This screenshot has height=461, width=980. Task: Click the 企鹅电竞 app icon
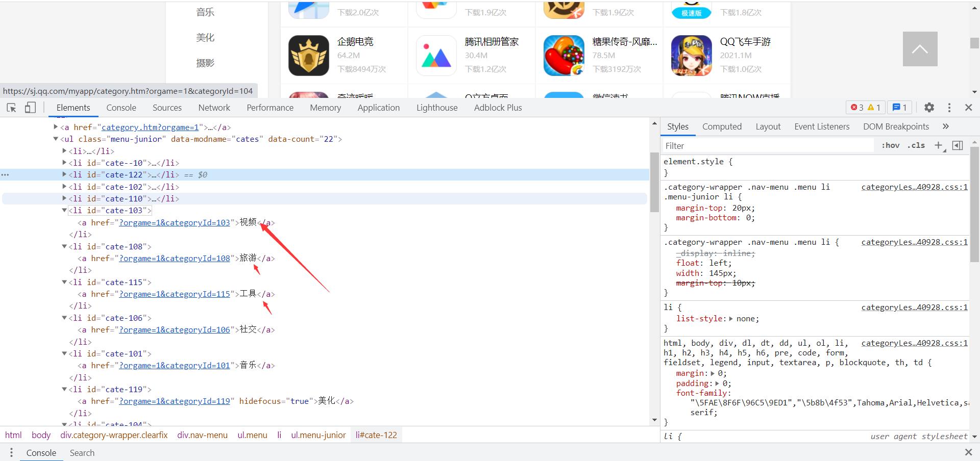(309, 56)
